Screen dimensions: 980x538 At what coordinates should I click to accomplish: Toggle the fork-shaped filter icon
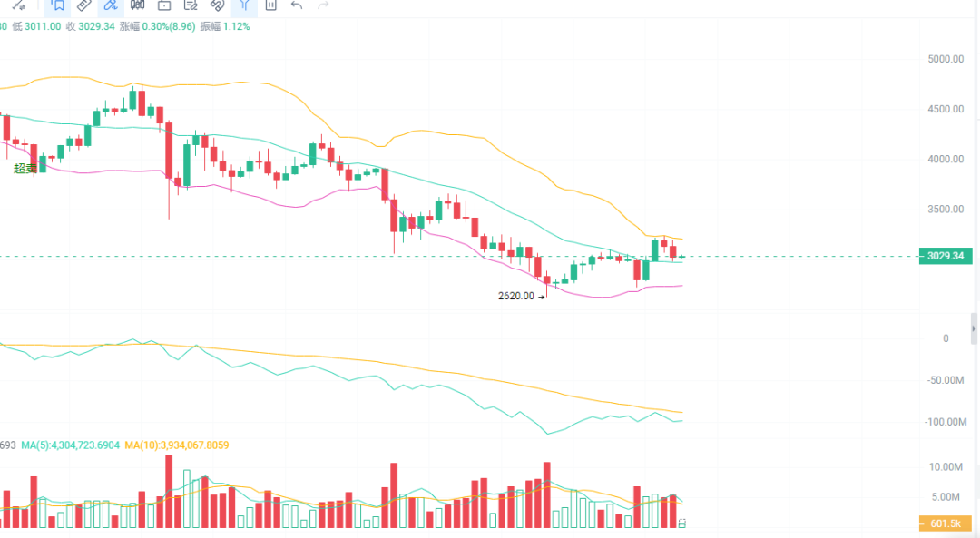[244, 5]
